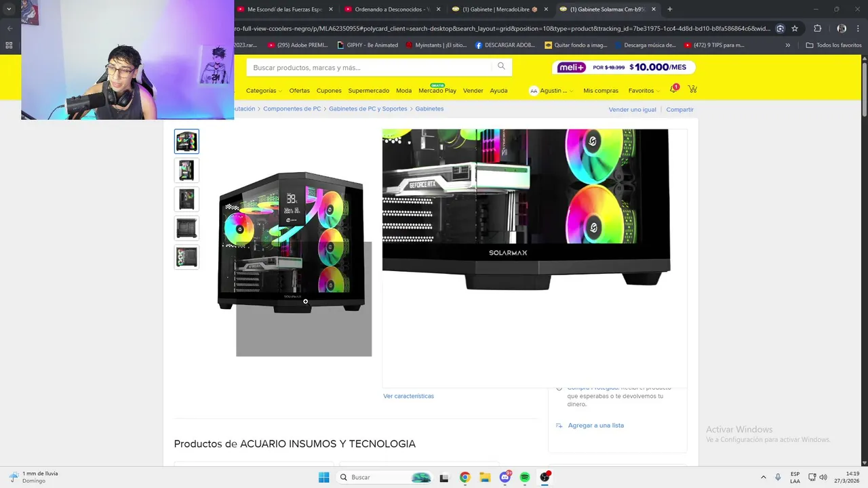868x488 pixels.
Task: Click the Windows taskbar Buscar search box
Action: 386,477
